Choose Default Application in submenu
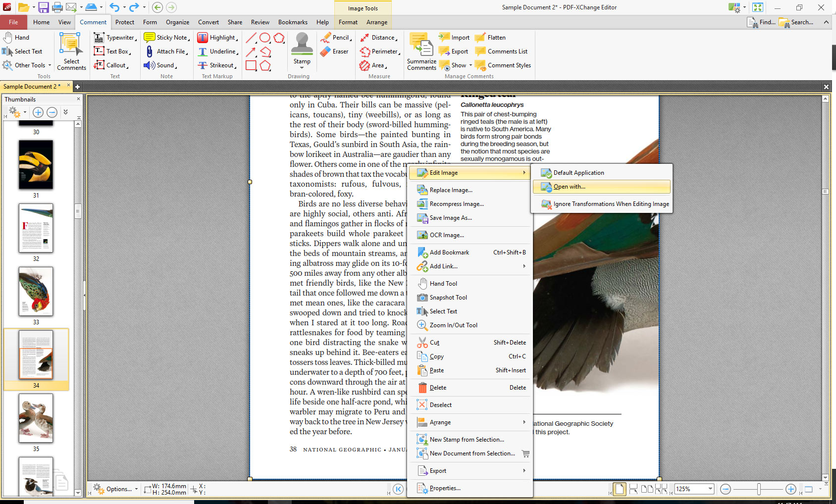 602,173
